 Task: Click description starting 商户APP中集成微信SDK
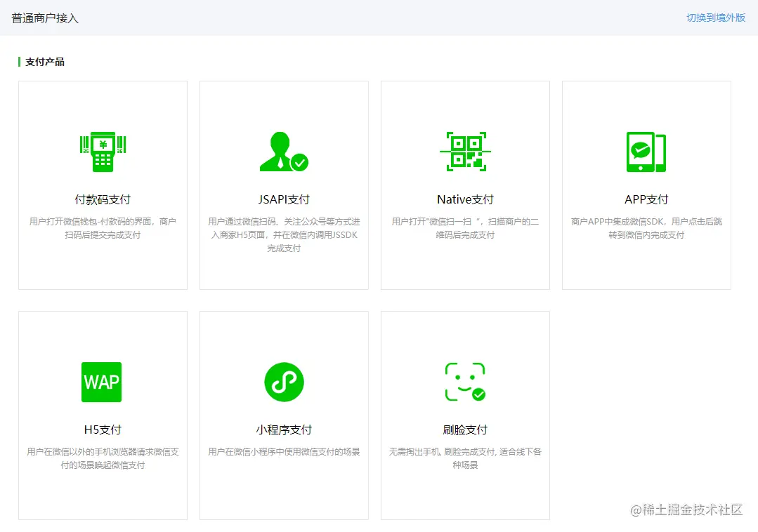646,228
